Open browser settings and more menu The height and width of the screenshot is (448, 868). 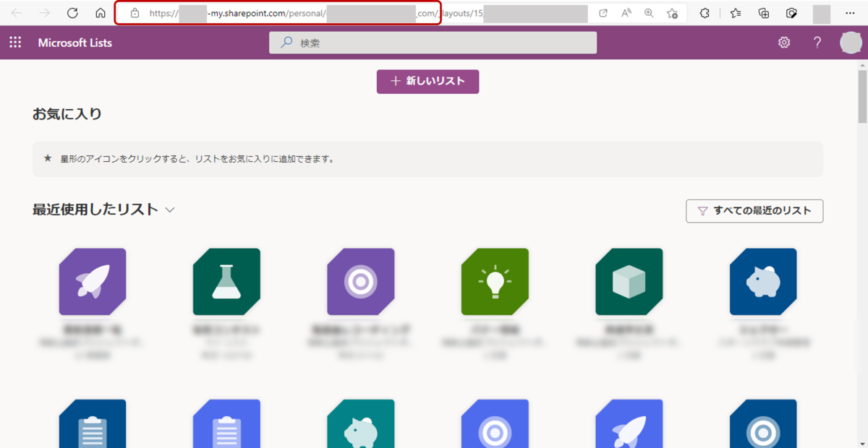pyautogui.click(x=850, y=13)
